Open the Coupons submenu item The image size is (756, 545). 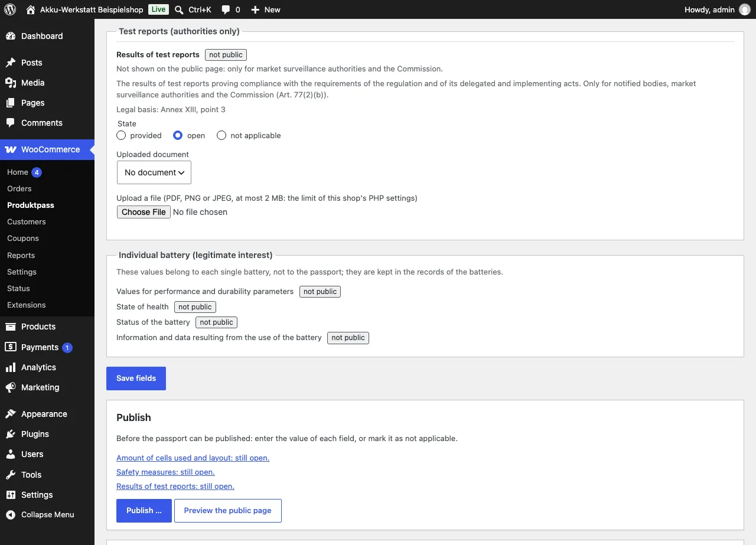[23, 238]
